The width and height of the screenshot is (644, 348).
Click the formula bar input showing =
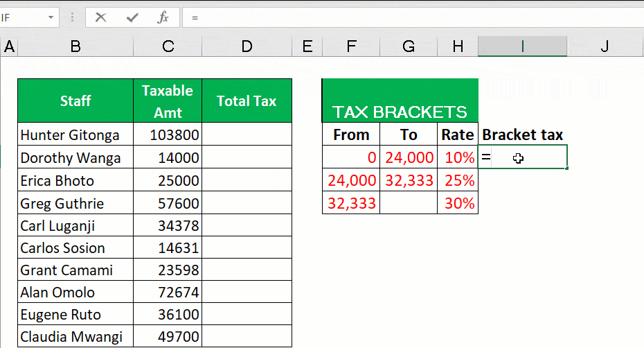413,18
